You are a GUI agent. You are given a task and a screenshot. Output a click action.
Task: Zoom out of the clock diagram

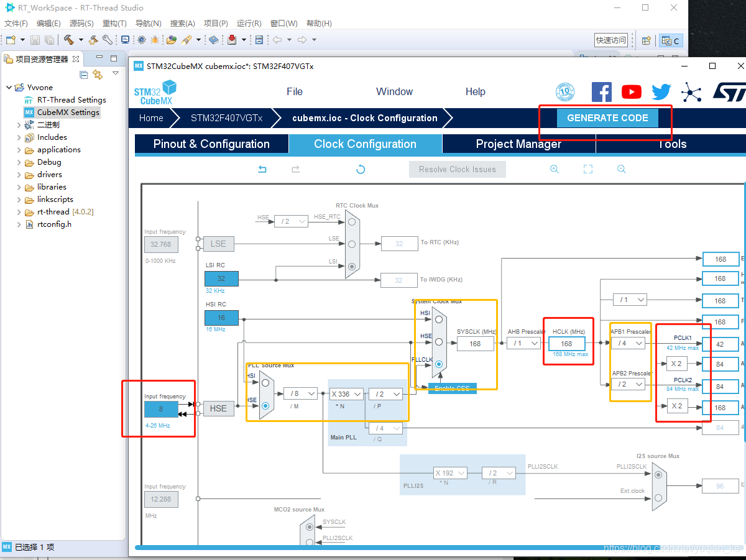coord(621,170)
